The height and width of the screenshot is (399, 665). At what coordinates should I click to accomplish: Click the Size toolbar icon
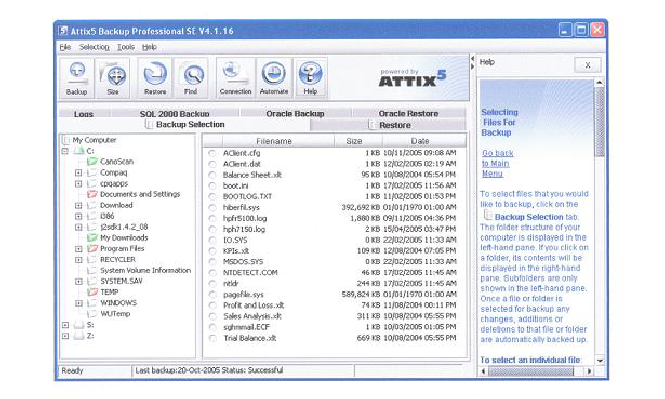(113, 78)
